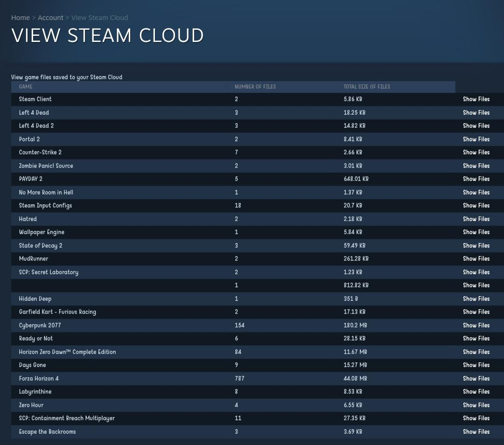Select the PAYDAY 2 game name
Screen dimensions: 504x445
(x=30, y=179)
